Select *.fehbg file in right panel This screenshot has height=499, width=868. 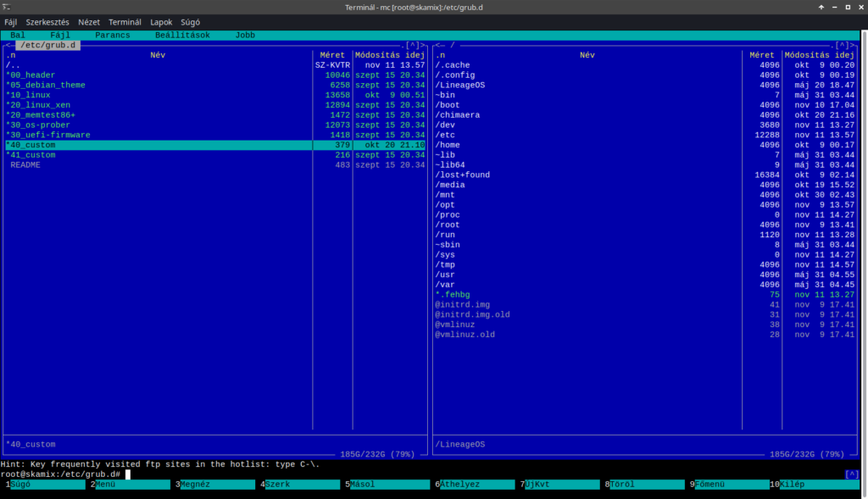point(644,295)
